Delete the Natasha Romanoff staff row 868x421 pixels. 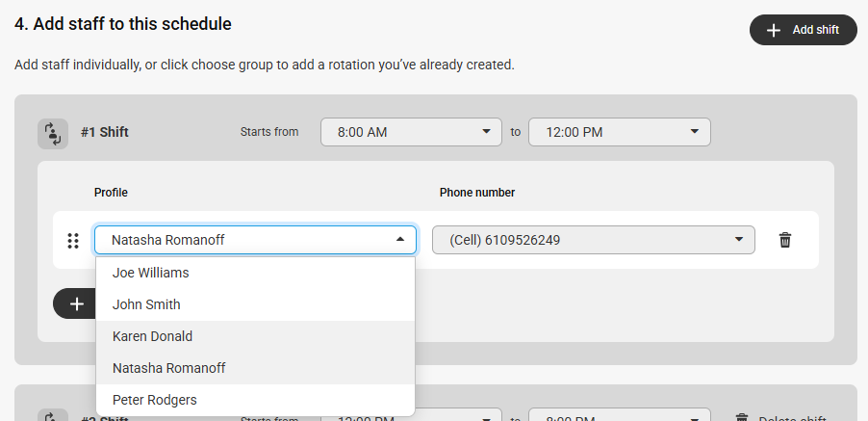[785, 240]
